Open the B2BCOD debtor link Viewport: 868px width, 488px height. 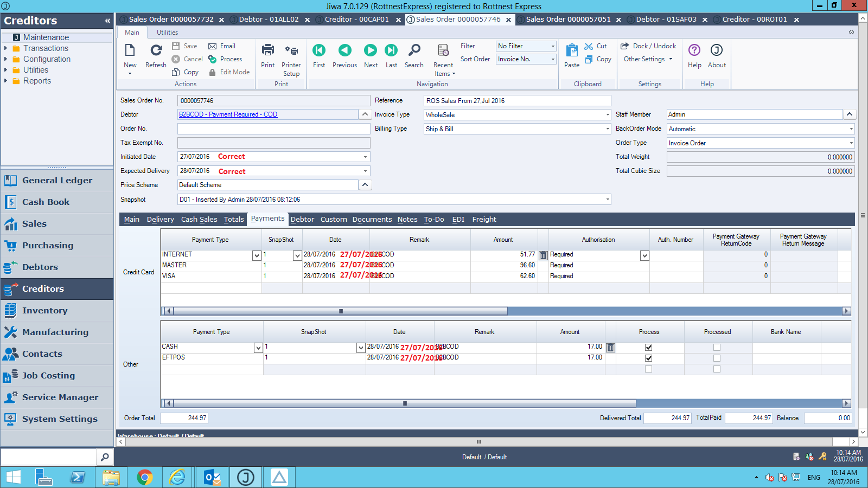click(x=228, y=114)
